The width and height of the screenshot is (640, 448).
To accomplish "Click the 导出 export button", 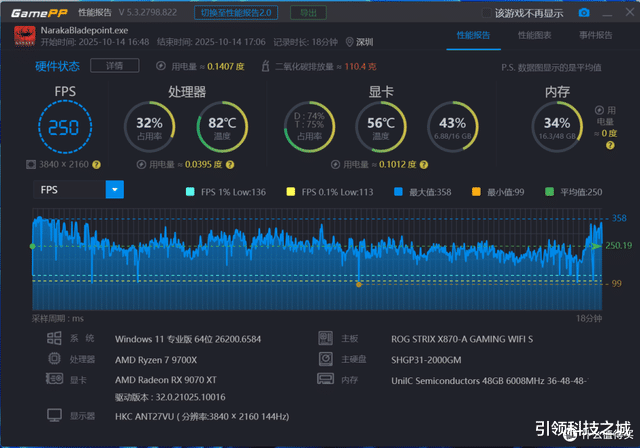I will point(308,13).
